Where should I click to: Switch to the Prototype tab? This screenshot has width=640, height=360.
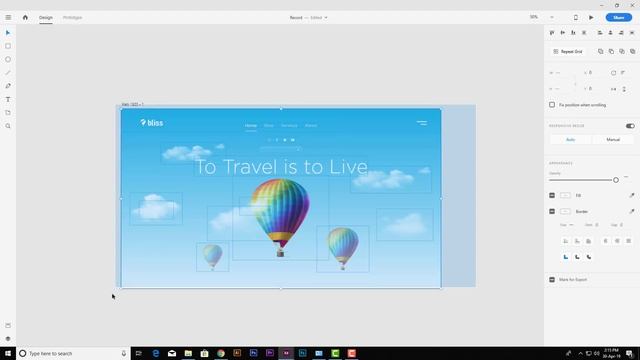(72, 18)
